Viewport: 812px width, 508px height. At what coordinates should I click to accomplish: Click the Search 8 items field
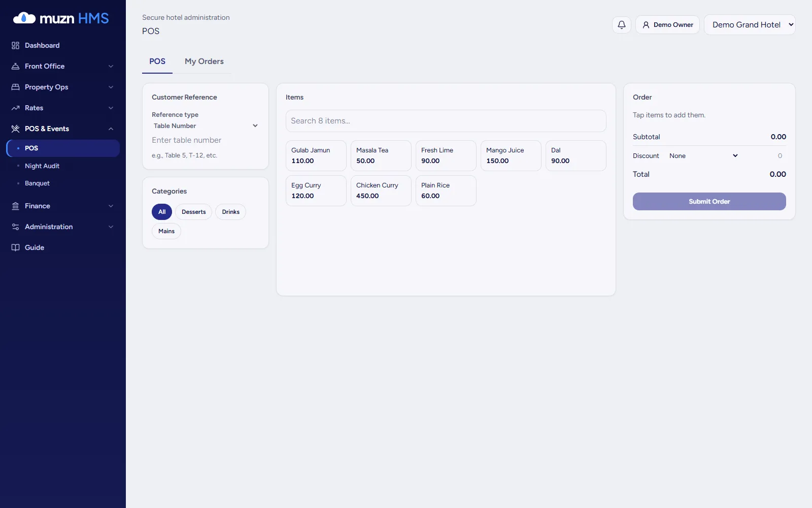(x=446, y=121)
